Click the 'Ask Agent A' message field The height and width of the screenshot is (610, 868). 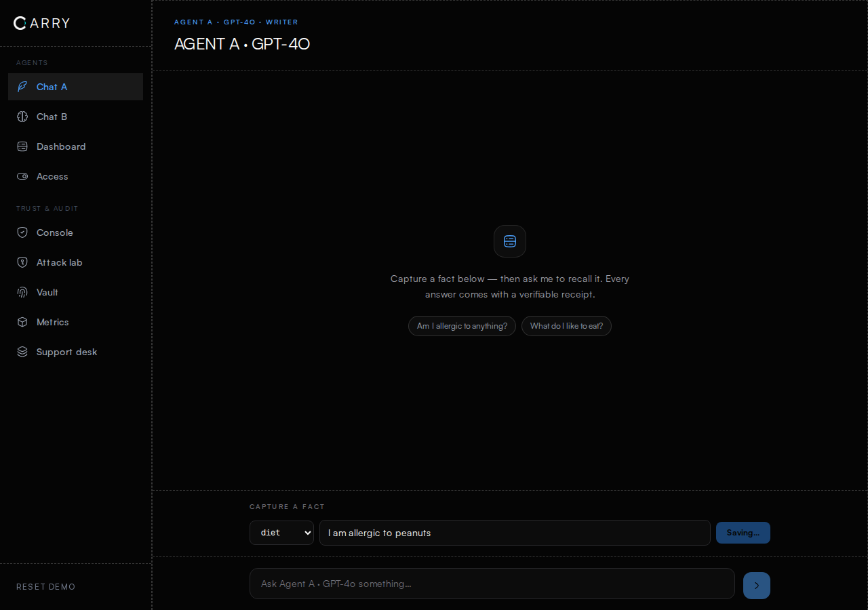click(492, 584)
